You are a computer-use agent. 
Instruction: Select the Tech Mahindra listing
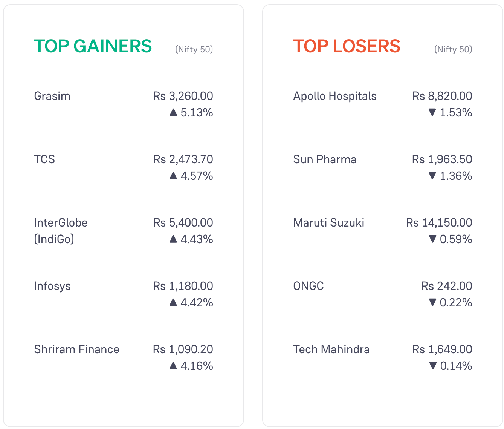click(x=331, y=349)
